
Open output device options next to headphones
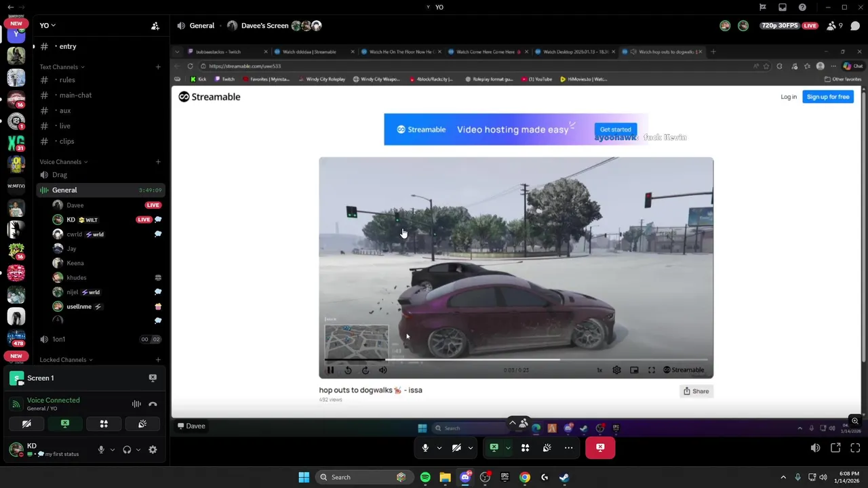click(x=138, y=449)
